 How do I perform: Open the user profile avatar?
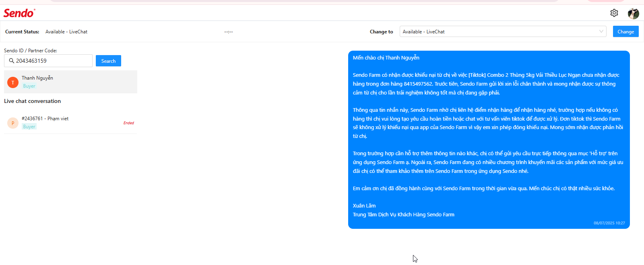point(634,13)
